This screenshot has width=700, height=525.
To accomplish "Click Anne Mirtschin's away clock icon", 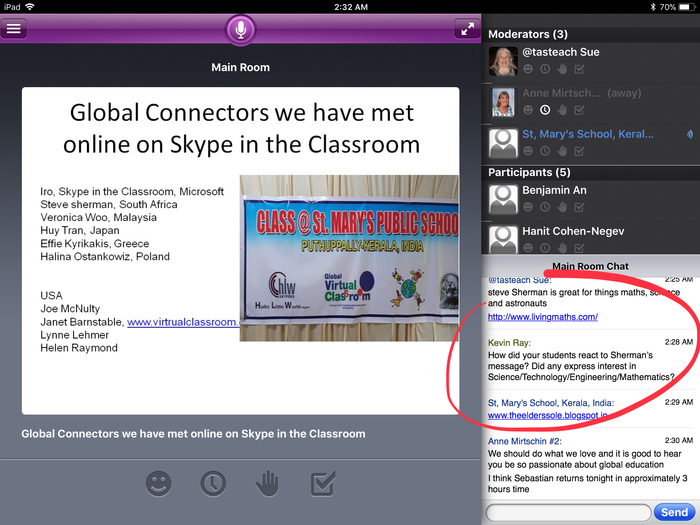I will pos(545,109).
